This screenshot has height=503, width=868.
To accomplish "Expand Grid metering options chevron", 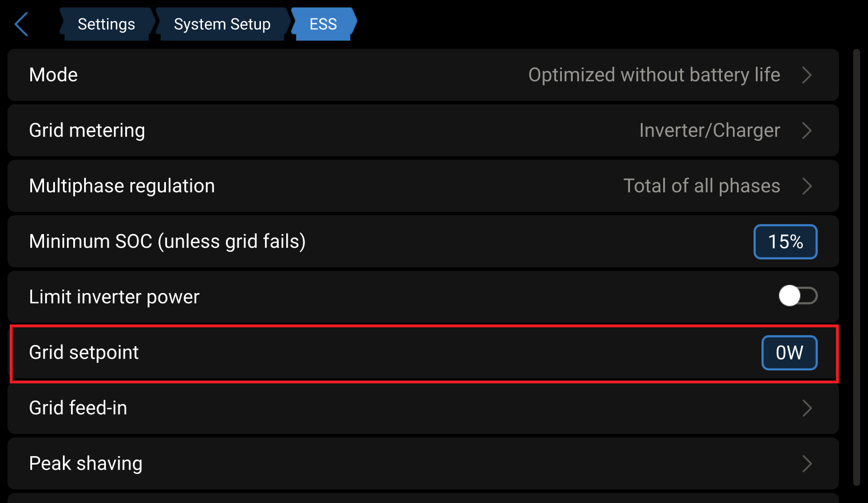I will (x=807, y=130).
